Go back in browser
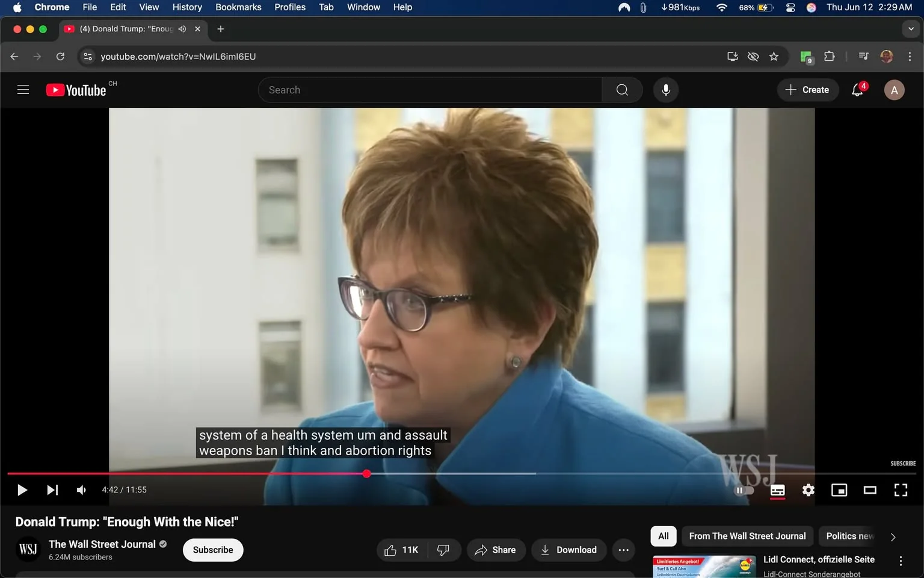The width and height of the screenshot is (924, 578). point(14,57)
